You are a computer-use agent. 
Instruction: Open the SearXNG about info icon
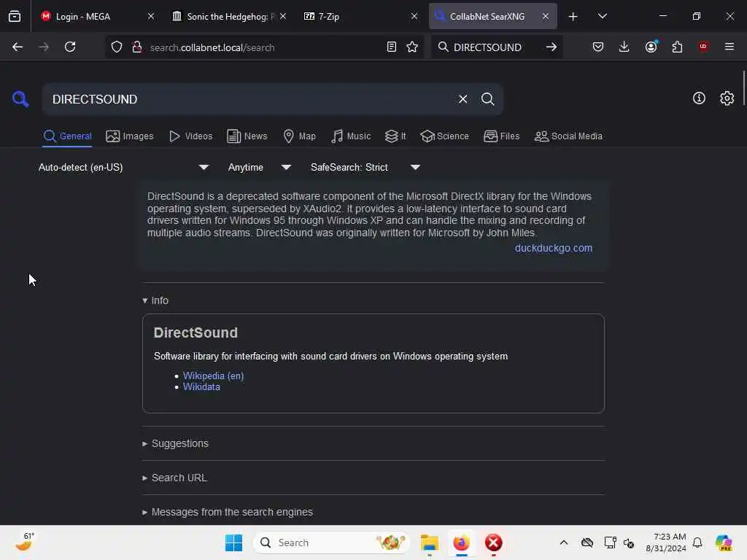tap(699, 98)
